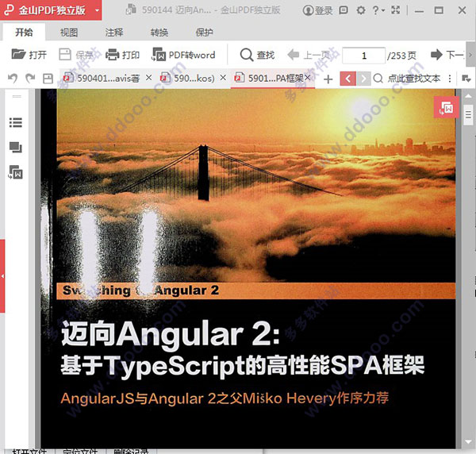Open the outline list panel icon
This screenshot has height=454, width=476.
point(16,123)
